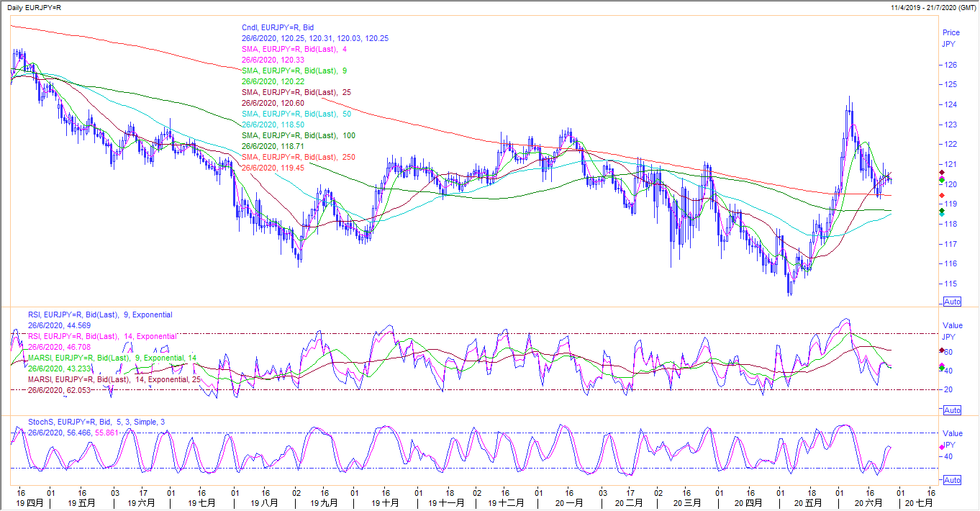Click the RSI value '26/6/2020, 44.569'
Viewport: 980px width, 511px height.
(x=59, y=325)
